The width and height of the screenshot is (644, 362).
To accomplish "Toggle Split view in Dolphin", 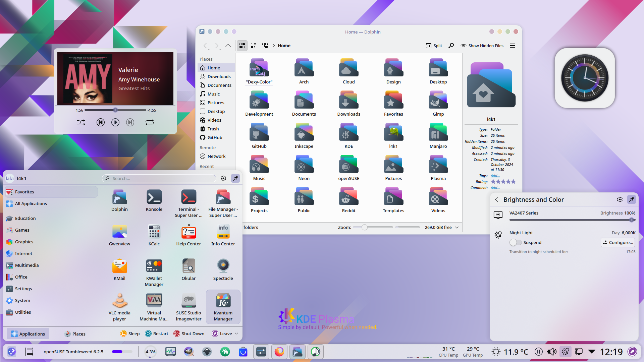I will [434, 46].
